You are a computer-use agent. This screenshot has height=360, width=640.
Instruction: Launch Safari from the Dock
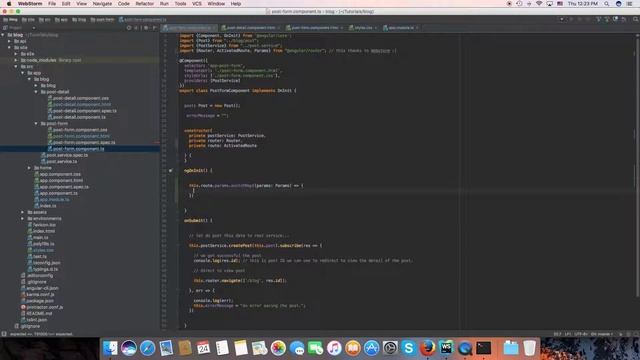(x=147, y=348)
